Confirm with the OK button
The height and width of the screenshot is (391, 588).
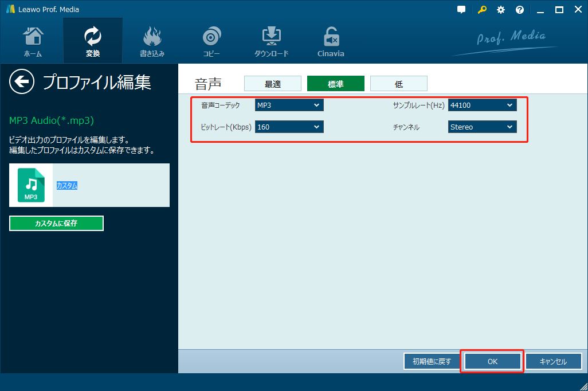click(x=492, y=361)
